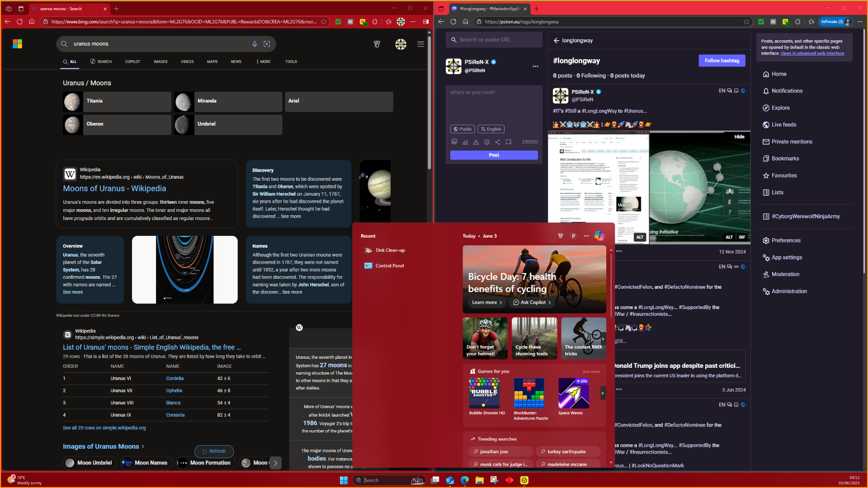The height and width of the screenshot is (488, 868).
Task: Expand Images of Uranus Moons chevron
Action: (143, 446)
